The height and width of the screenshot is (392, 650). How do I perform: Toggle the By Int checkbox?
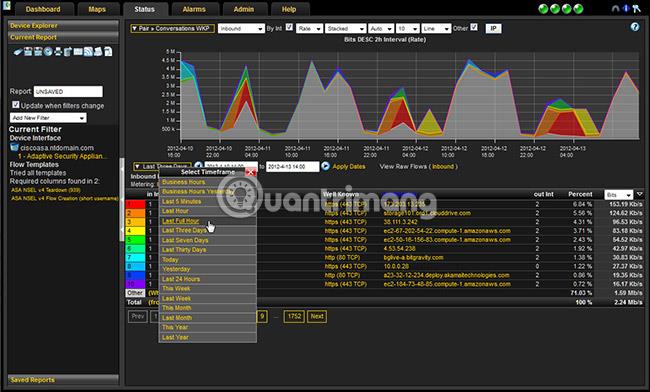[x=289, y=27]
